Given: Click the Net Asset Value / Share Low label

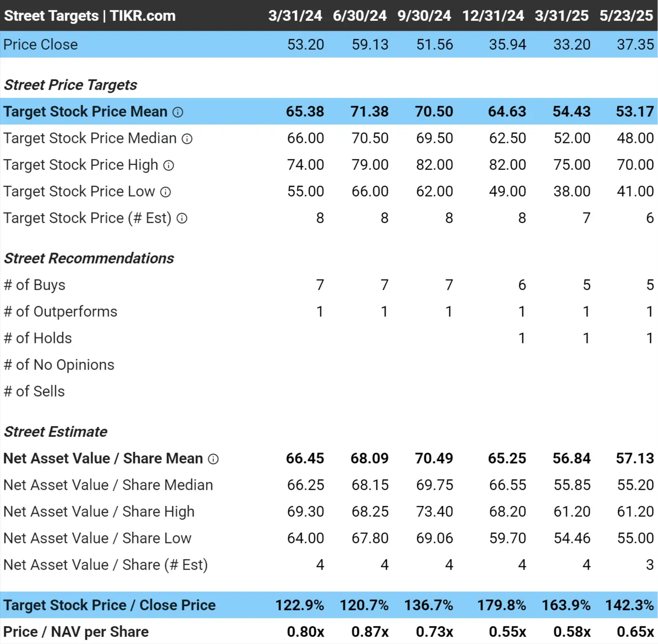Looking at the screenshot, I should click(98, 538).
